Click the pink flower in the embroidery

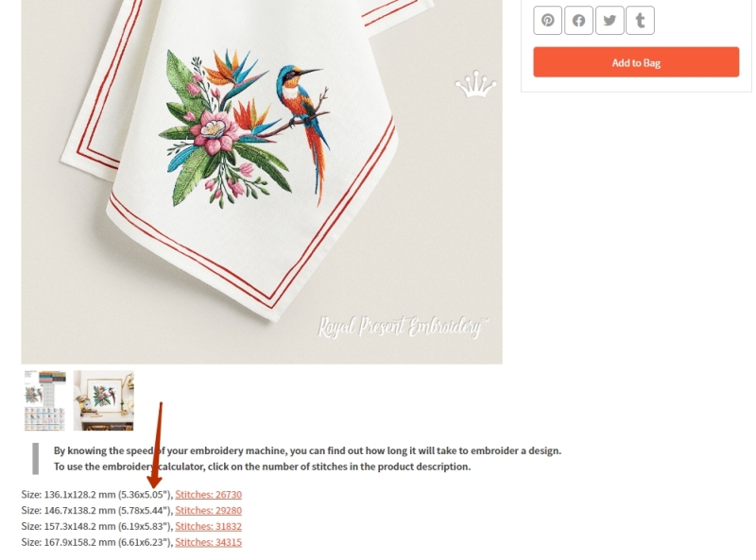(x=215, y=131)
